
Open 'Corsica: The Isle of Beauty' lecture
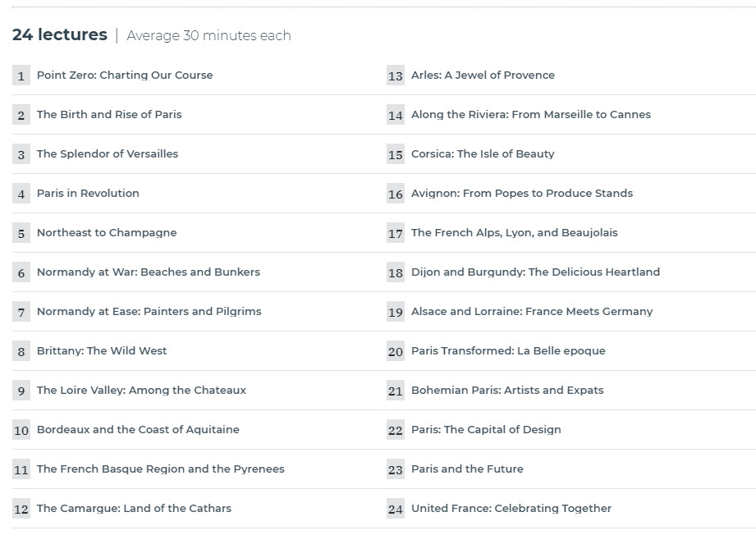[483, 153]
